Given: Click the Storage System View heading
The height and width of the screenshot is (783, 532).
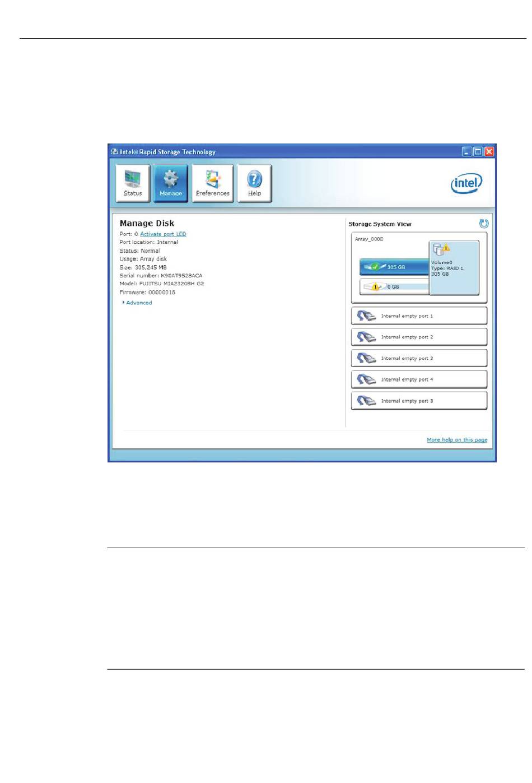Looking at the screenshot, I should [380, 224].
